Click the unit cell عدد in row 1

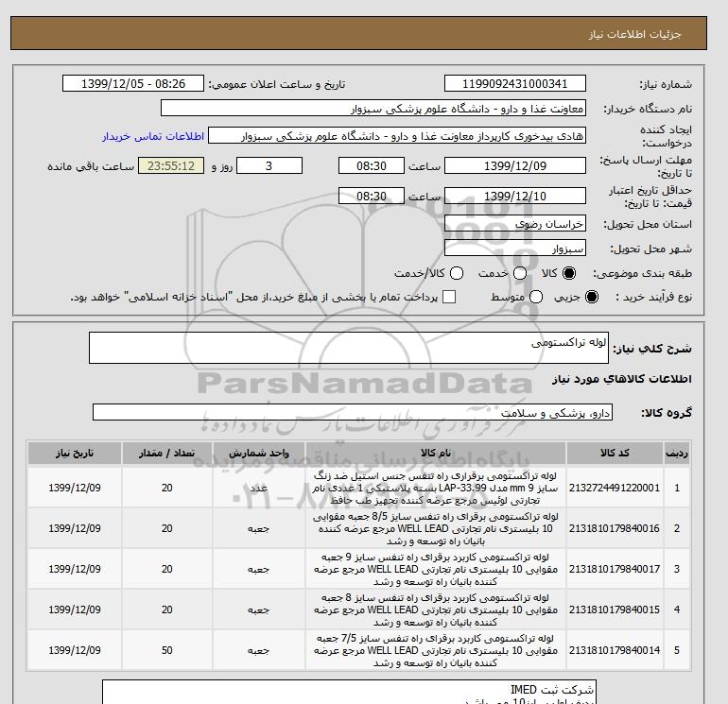click(x=259, y=488)
